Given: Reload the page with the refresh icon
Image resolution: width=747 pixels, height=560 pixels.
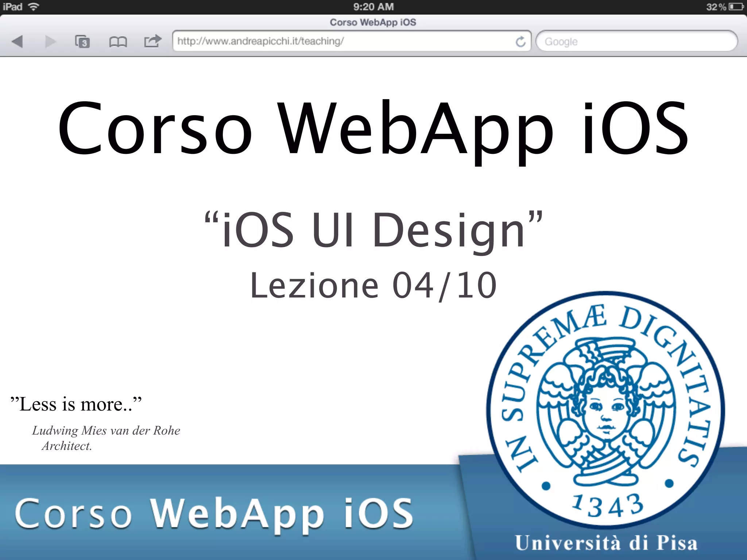Looking at the screenshot, I should [x=520, y=42].
